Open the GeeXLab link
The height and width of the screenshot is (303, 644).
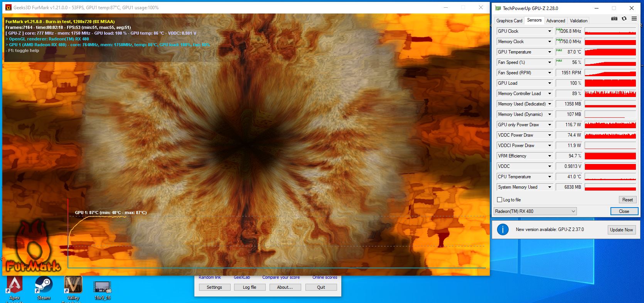coord(242,278)
